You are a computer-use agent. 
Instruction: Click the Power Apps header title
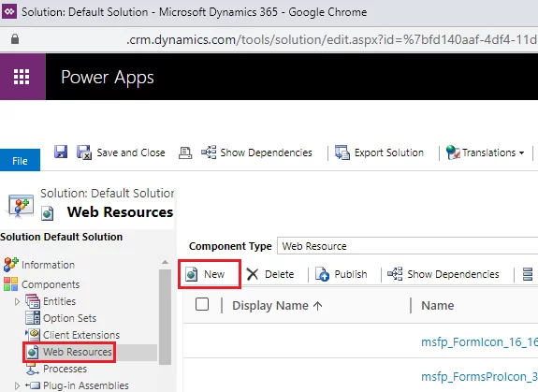108,77
